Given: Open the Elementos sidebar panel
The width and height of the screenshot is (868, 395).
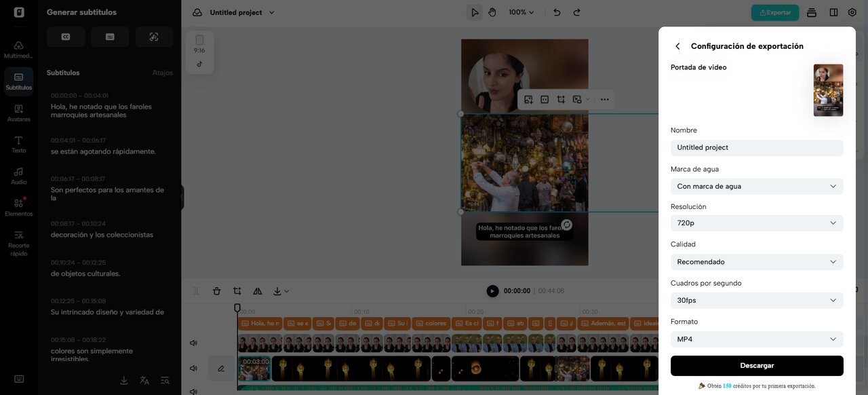Looking at the screenshot, I should [x=18, y=207].
